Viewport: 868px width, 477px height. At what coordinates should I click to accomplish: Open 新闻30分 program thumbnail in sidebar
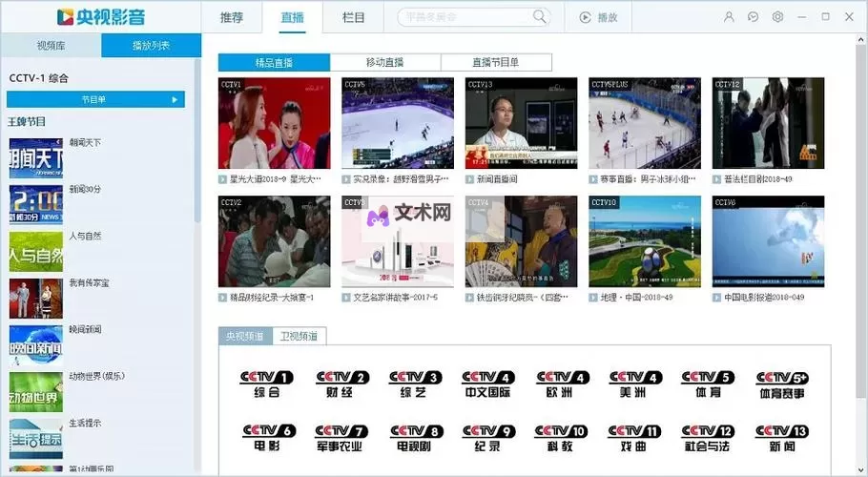[36, 205]
